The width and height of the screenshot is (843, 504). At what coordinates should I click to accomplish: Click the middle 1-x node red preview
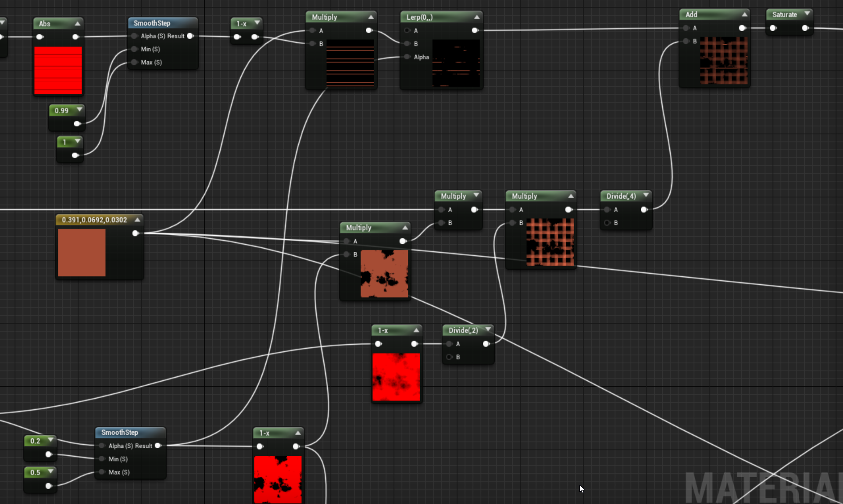[396, 377]
